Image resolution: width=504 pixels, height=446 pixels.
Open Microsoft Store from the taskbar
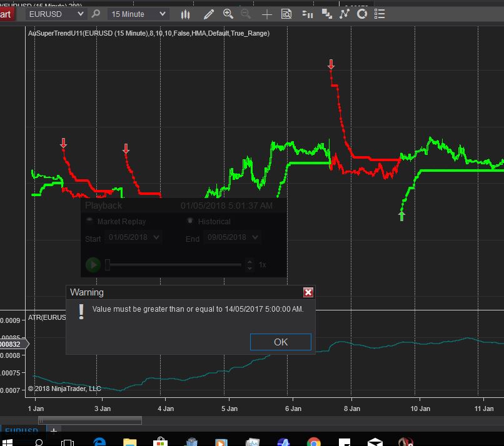[x=160, y=442]
